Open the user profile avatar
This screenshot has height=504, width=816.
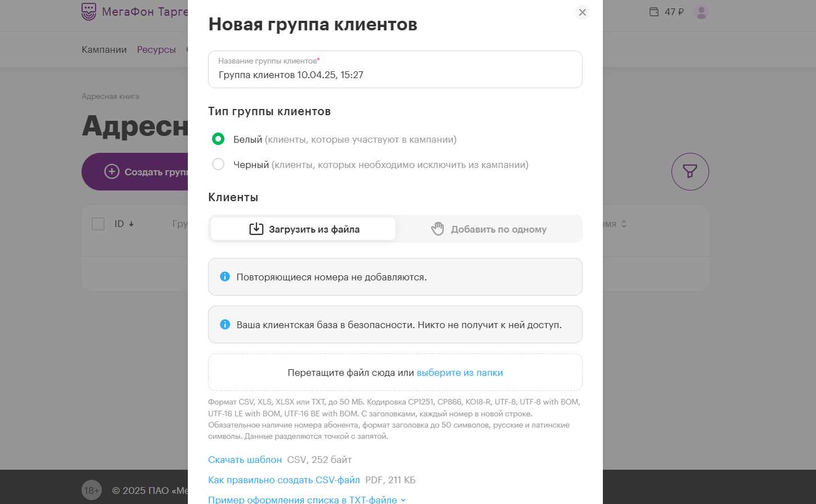701,12
